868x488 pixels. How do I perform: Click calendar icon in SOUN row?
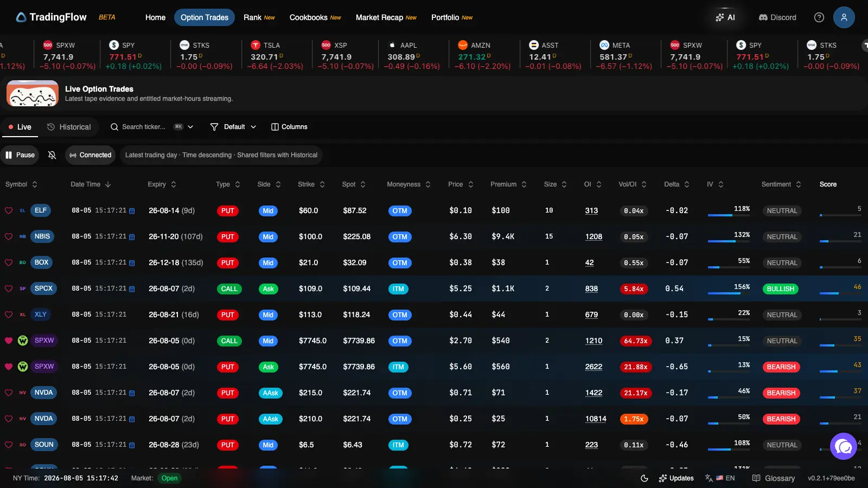[132, 445]
